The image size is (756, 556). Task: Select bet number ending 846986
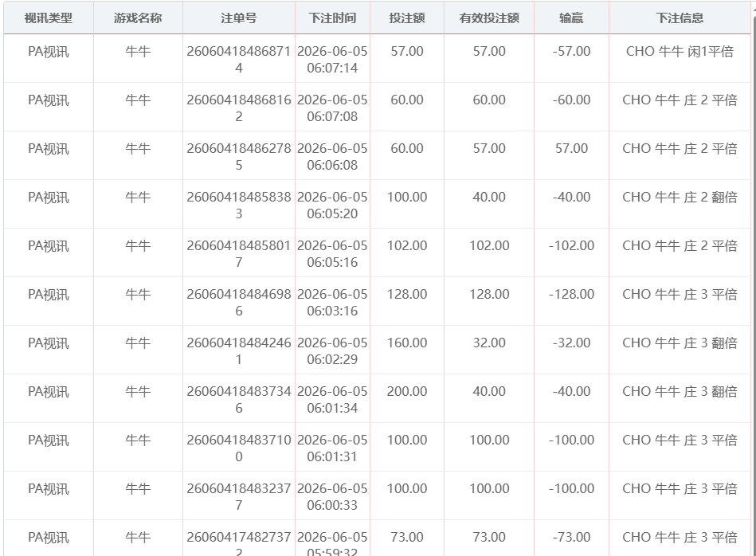(239, 303)
